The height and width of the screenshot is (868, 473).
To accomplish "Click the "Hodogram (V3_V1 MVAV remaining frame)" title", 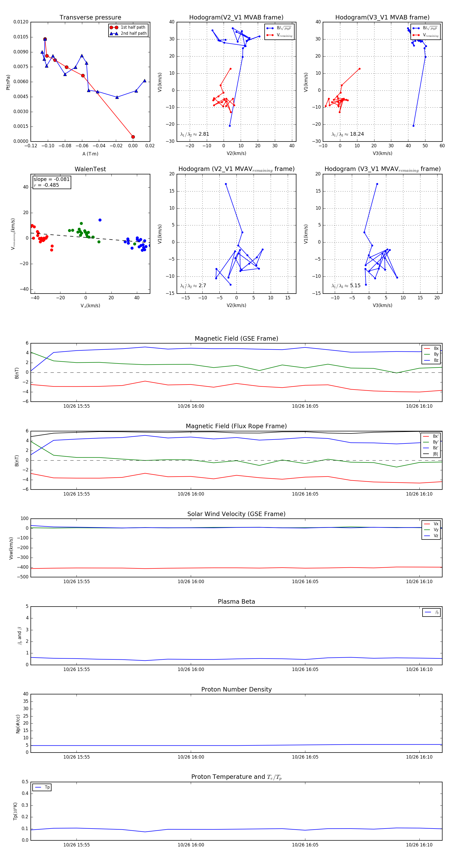I will [382, 169].
